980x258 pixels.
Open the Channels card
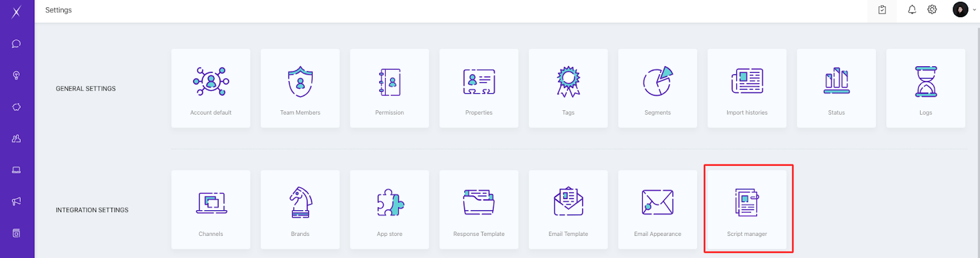click(x=211, y=210)
